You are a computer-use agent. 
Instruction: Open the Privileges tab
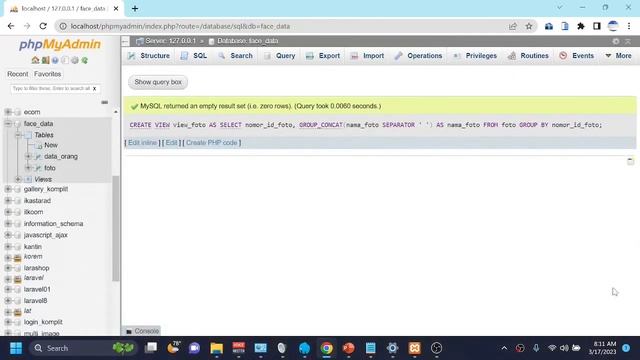(x=475, y=56)
